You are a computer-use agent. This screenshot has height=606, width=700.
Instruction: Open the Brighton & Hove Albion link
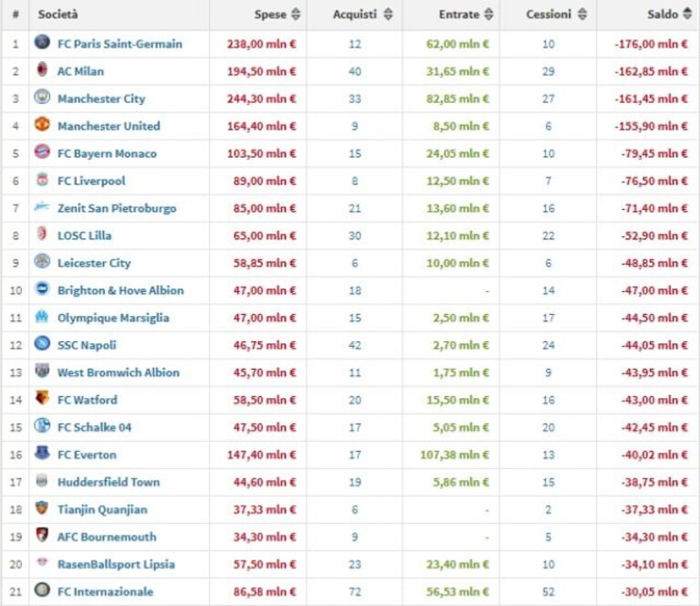pos(120,290)
